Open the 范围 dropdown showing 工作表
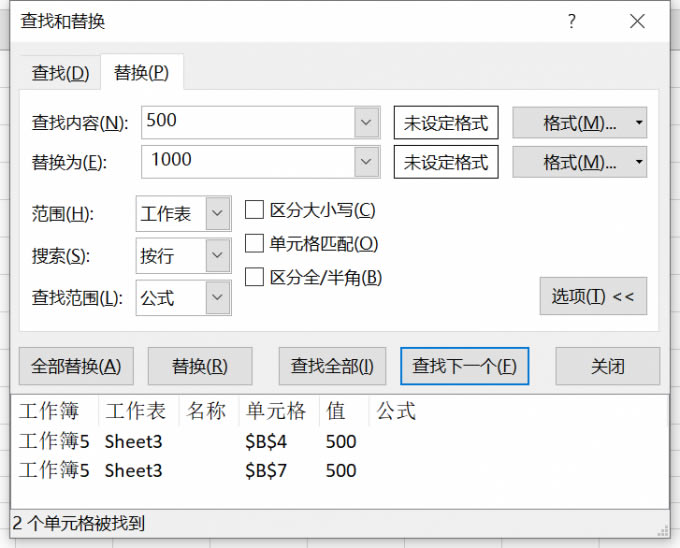680x548 pixels. (x=218, y=214)
